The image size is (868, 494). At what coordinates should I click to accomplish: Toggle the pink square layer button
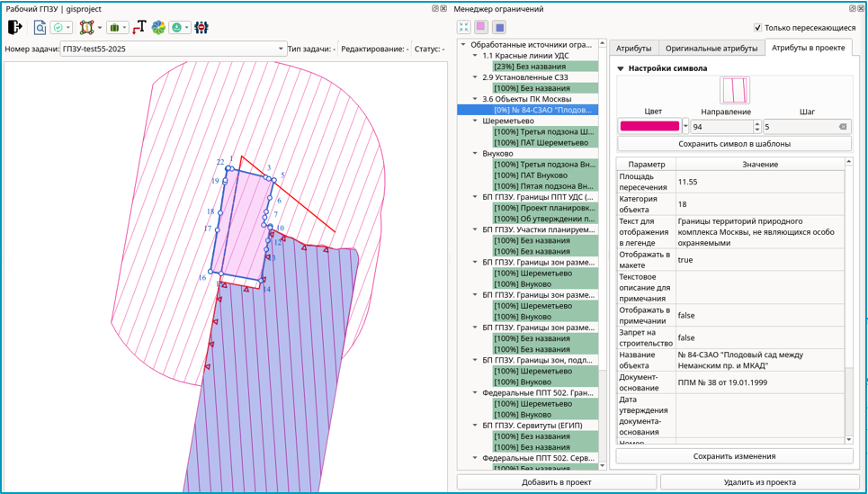pyautogui.click(x=481, y=27)
